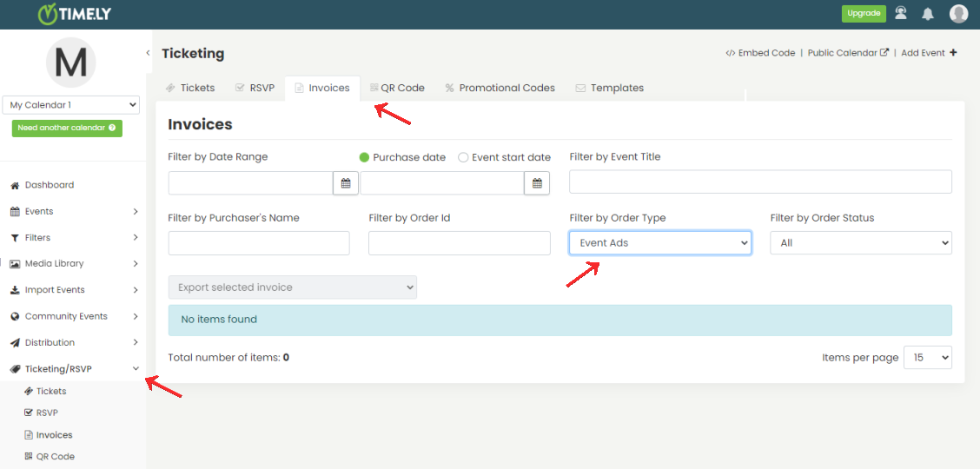This screenshot has width=980, height=469.
Task: Select the Invoices tab
Action: pos(322,88)
